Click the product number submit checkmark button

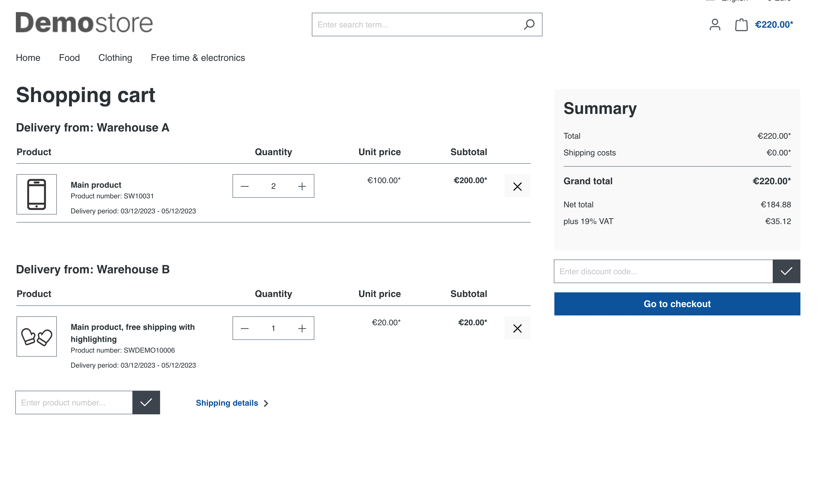pos(146,403)
